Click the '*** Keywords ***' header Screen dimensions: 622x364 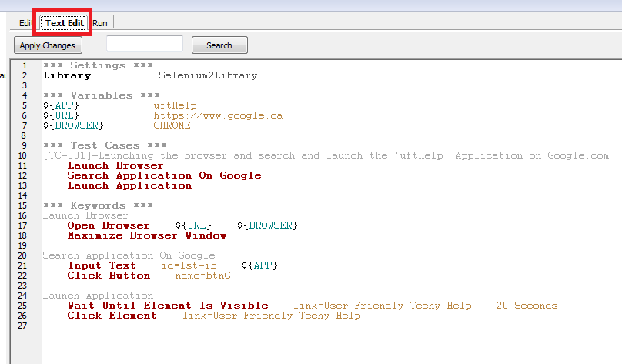98,205
